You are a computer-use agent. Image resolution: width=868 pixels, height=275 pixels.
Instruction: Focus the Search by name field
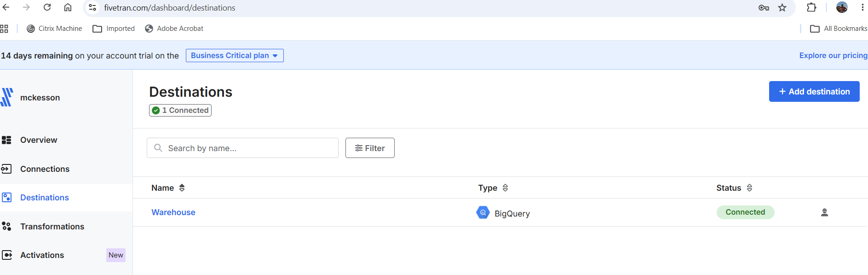coord(242,148)
